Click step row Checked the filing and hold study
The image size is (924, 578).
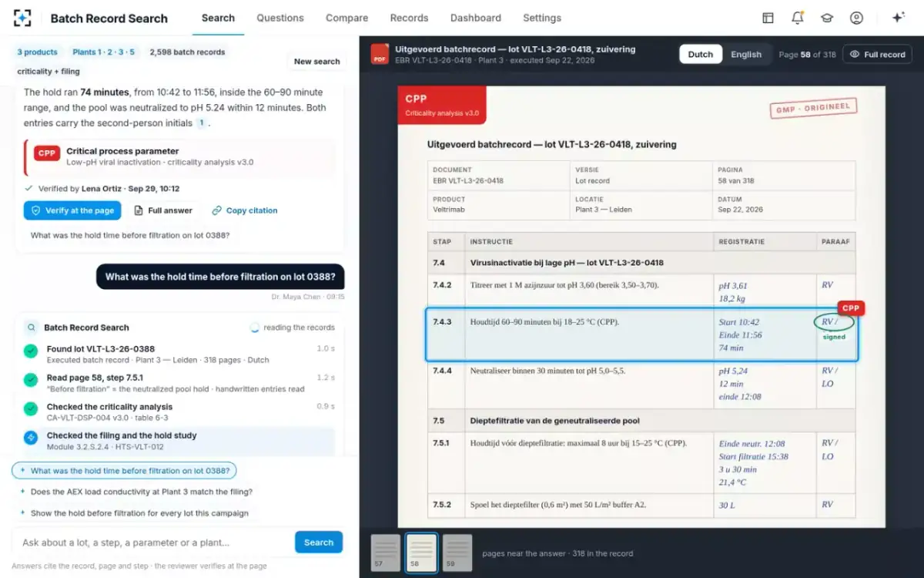tap(180, 440)
